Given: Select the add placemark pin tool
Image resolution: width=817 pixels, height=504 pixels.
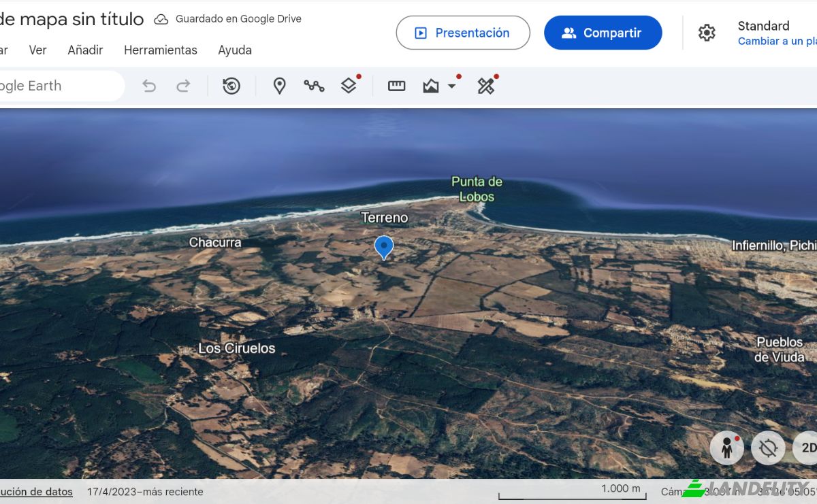Looking at the screenshot, I should click(279, 86).
